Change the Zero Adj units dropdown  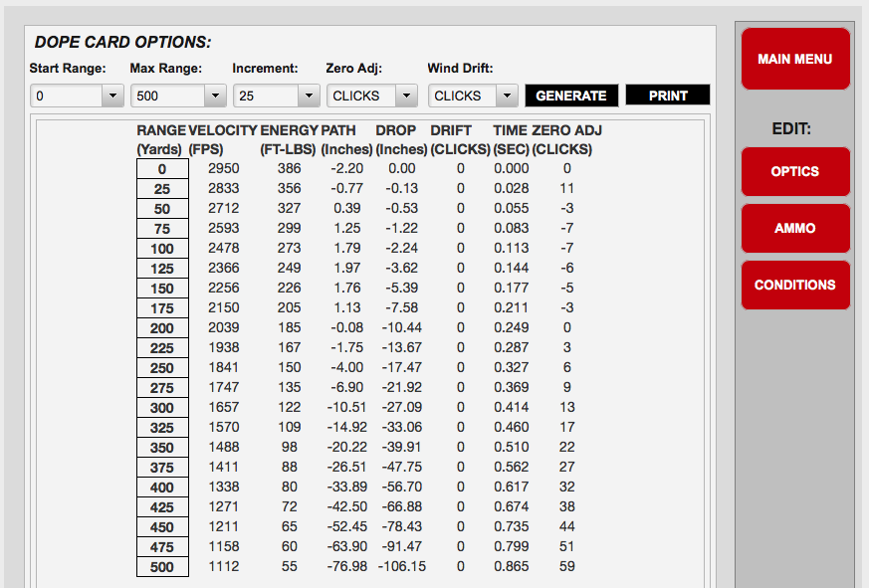tap(372, 96)
